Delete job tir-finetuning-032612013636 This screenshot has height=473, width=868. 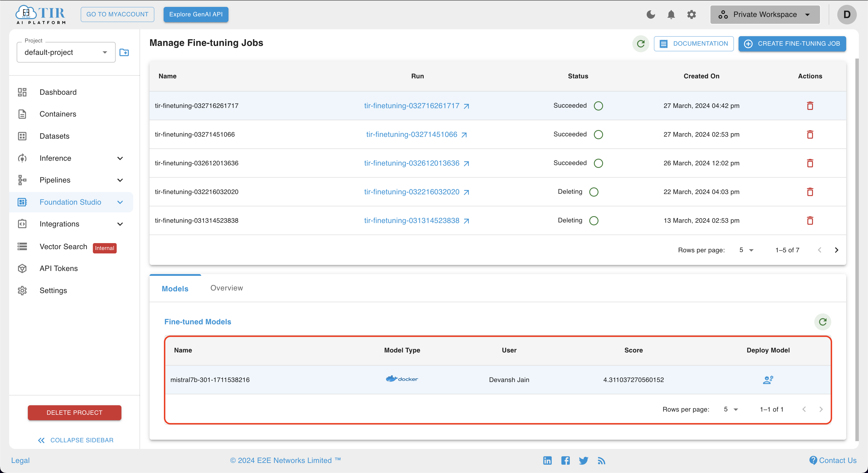point(810,163)
